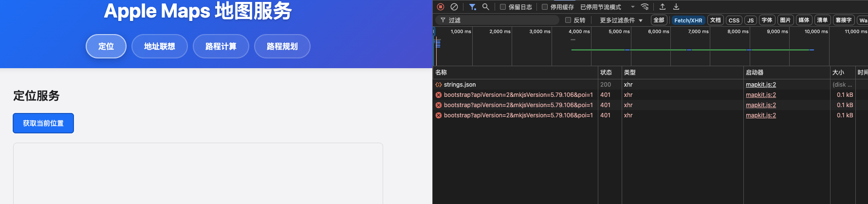Image resolution: width=868 pixels, height=204 pixels.
Task: Open the 路程计算 tab on page
Action: tap(221, 46)
